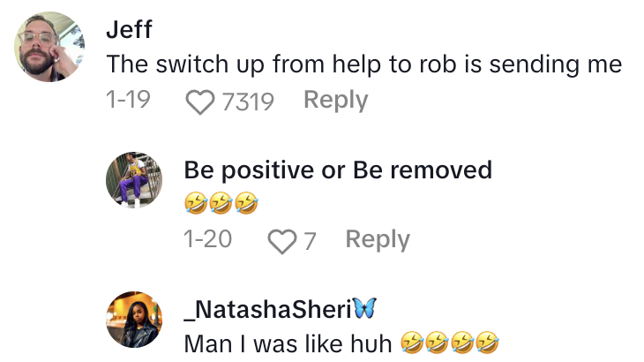Tap the laughing emojis ending _NatashaSheri's comment
Screen dimensions: 644x362
coord(450,343)
